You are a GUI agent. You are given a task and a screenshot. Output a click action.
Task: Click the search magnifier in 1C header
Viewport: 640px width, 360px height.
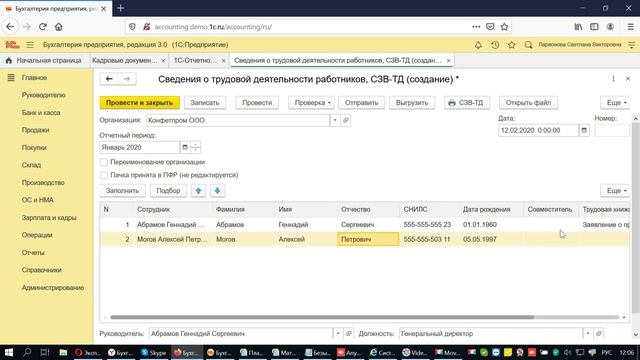point(528,45)
